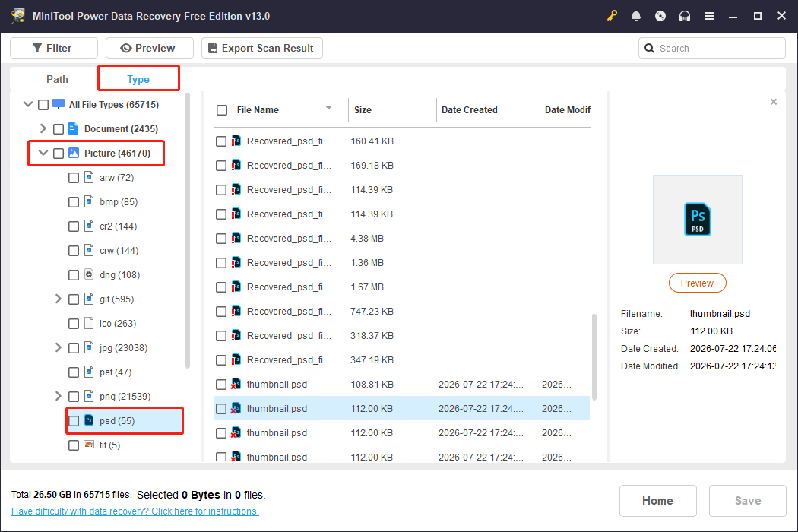Click the ico file type icon
This screenshot has height=532, width=798.
click(x=89, y=323)
